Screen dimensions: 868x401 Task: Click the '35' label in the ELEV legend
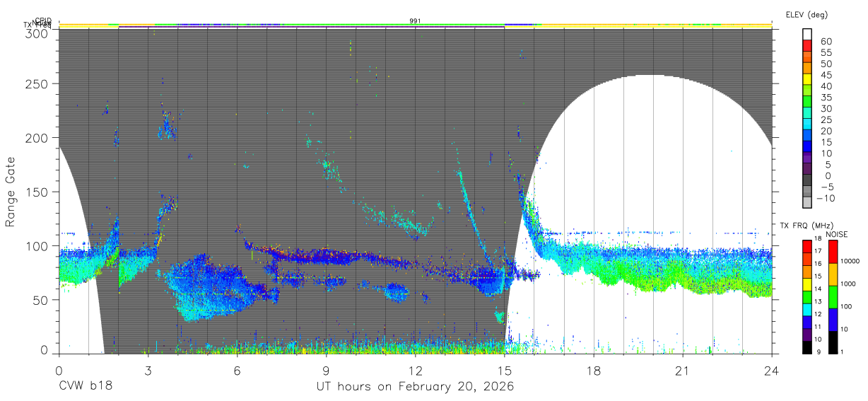(826, 98)
